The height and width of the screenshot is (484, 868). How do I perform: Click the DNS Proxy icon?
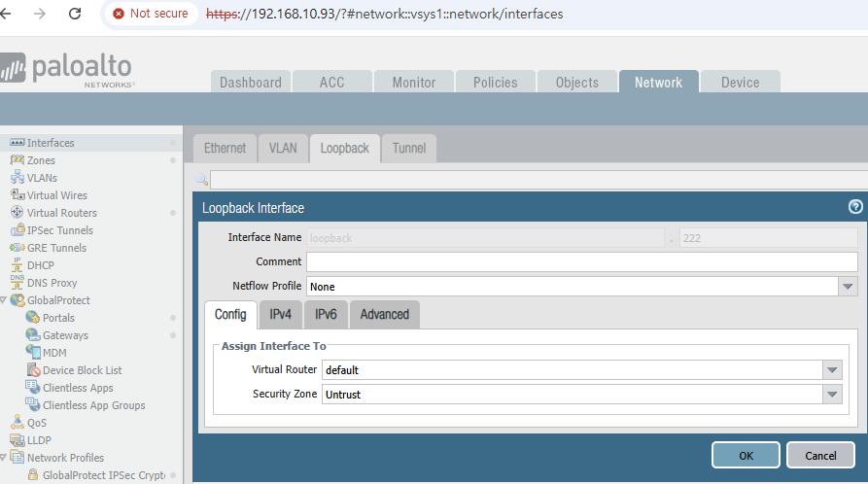[17, 283]
